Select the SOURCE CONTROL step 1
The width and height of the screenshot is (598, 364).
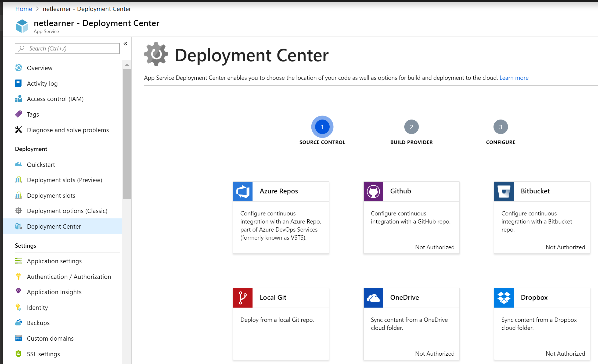tap(322, 127)
